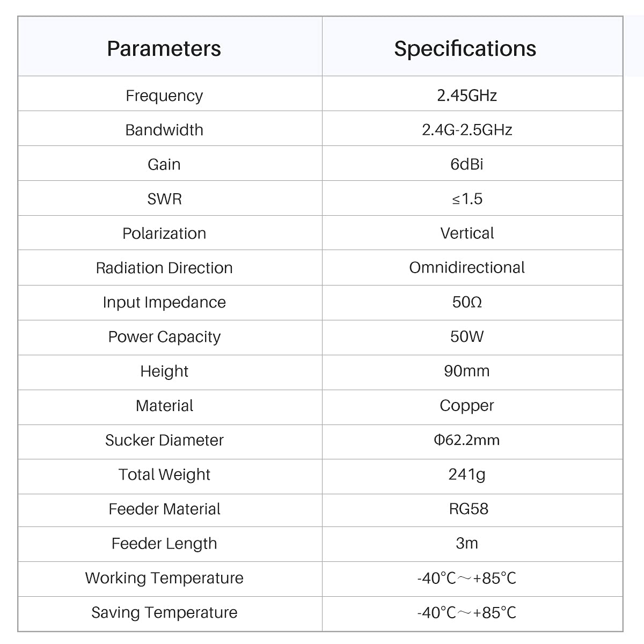This screenshot has height=644, width=644.
Task: Select the Vertical polarization value
Action: 467,233
